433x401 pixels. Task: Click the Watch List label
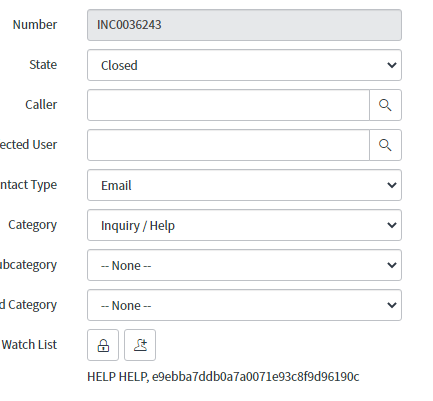[x=29, y=345]
